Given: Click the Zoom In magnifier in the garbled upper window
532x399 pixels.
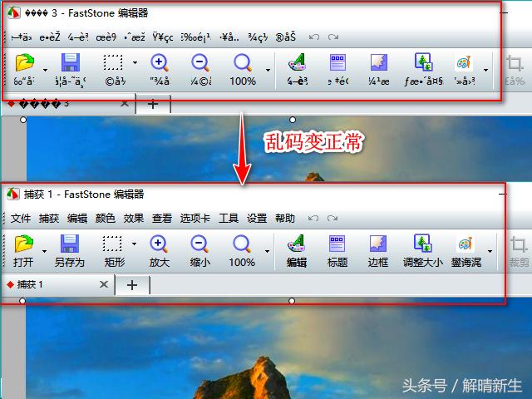Looking at the screenshot, I should pos(160,62).
